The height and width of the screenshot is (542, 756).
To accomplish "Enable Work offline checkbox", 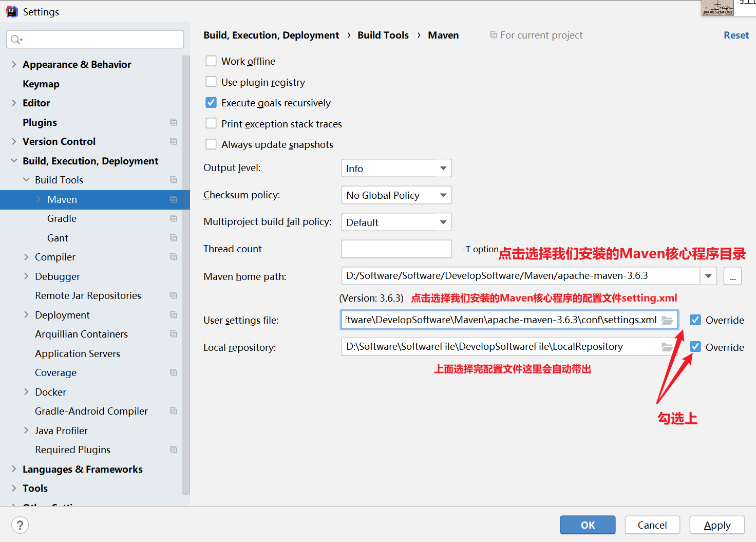I will (211, 61).
